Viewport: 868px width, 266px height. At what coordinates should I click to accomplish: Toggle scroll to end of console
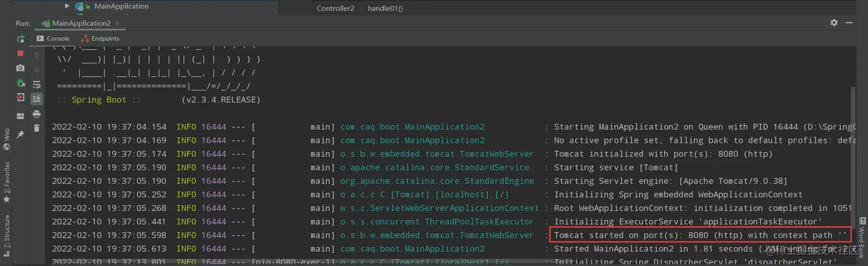click(37, 99)
